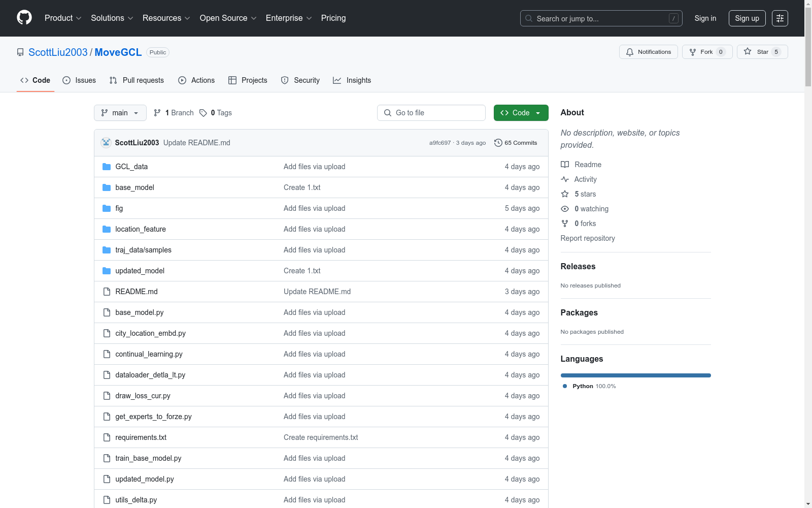Switch to the Pull requests tab
The width and height of the screenshot is (812, 508).
coord(137,80)
